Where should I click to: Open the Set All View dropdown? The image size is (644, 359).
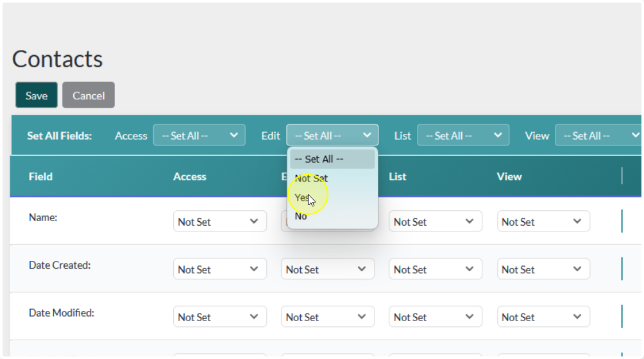coord(599,135)
